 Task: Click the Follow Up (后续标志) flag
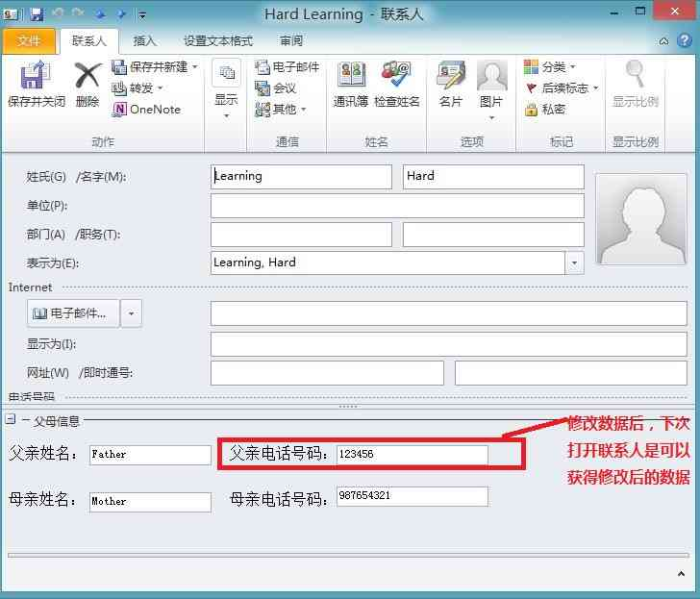531,87
